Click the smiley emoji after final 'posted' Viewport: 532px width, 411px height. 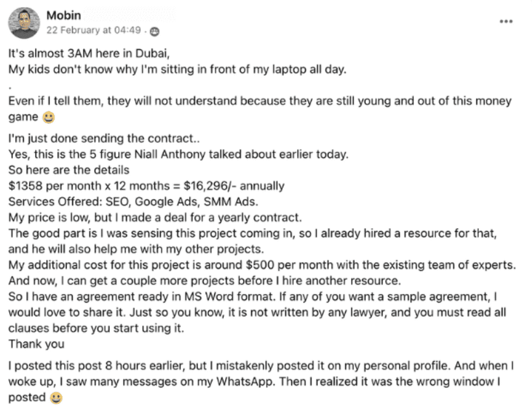coord(56,398)
